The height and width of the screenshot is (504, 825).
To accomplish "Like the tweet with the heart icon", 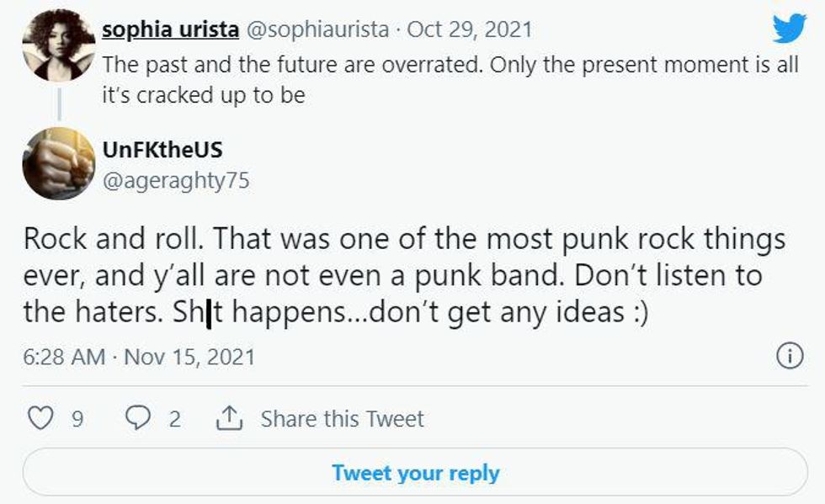I will click(x=41, y=418).
